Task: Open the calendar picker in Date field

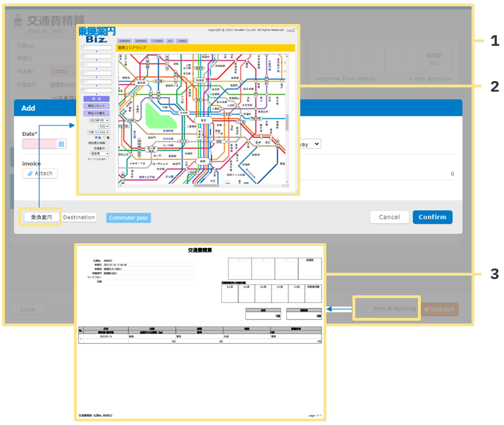Action: tap(61, 144)
